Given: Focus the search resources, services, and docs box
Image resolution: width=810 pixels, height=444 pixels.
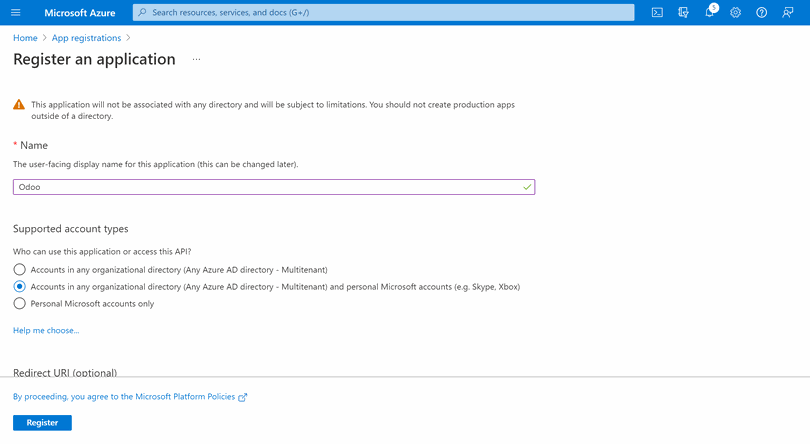Looking at the screenshot, I should [383, 12].
